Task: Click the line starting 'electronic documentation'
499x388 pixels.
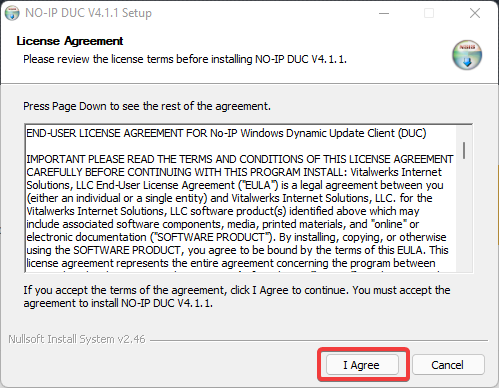Action: coord(236,237)
